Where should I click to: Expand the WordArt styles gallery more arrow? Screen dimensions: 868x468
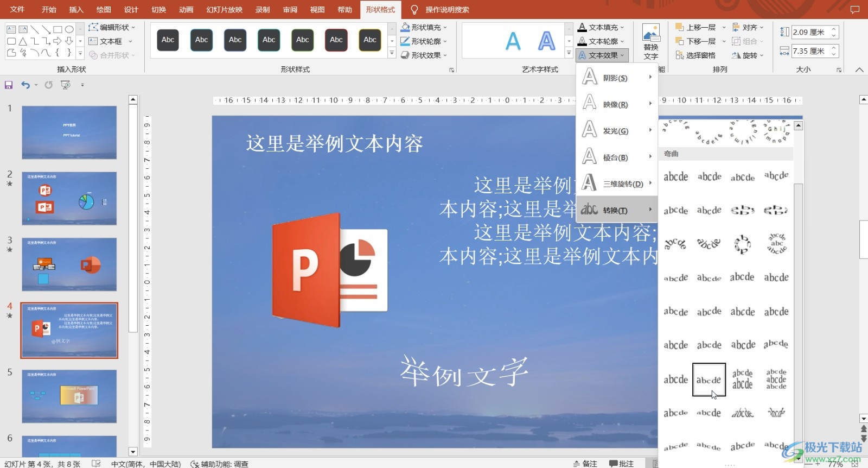(x=569, y=53)
